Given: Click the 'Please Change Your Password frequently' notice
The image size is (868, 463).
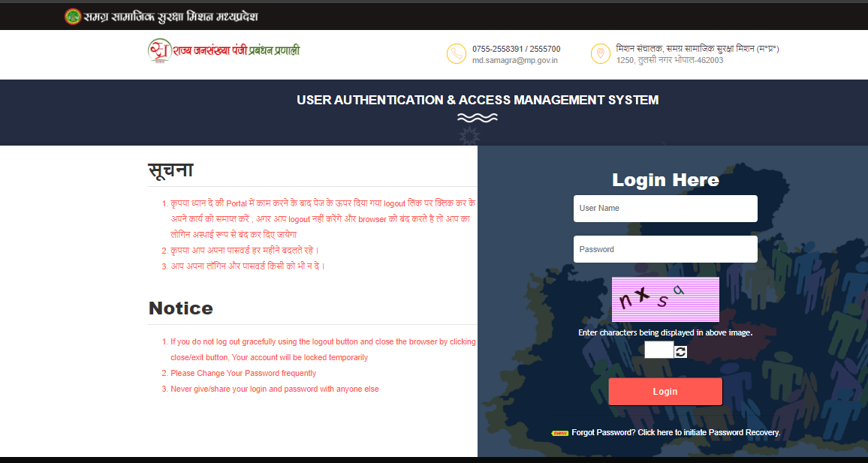Looking at the screenshot, I should click(x=243, y=373).
